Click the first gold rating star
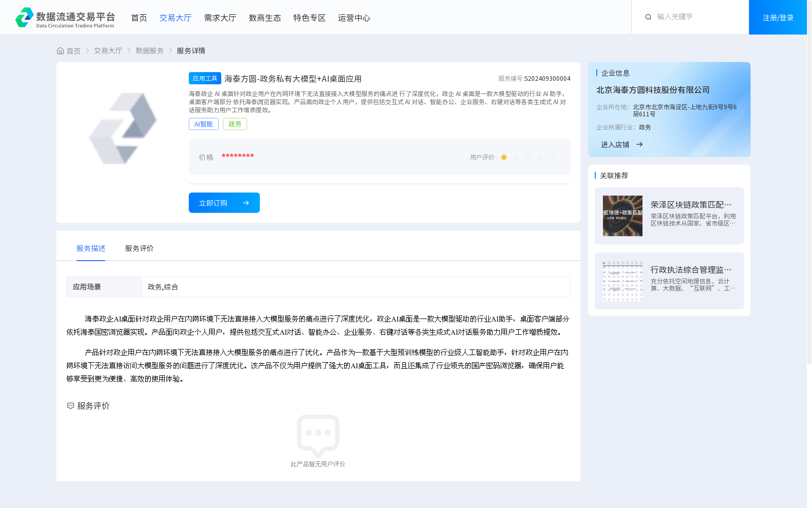 [504, 157]
